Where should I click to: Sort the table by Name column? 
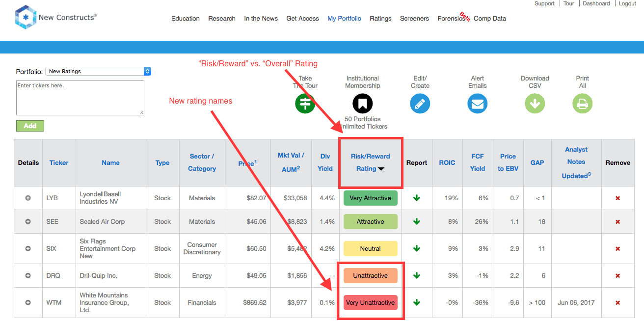click(x=110, y=162)
